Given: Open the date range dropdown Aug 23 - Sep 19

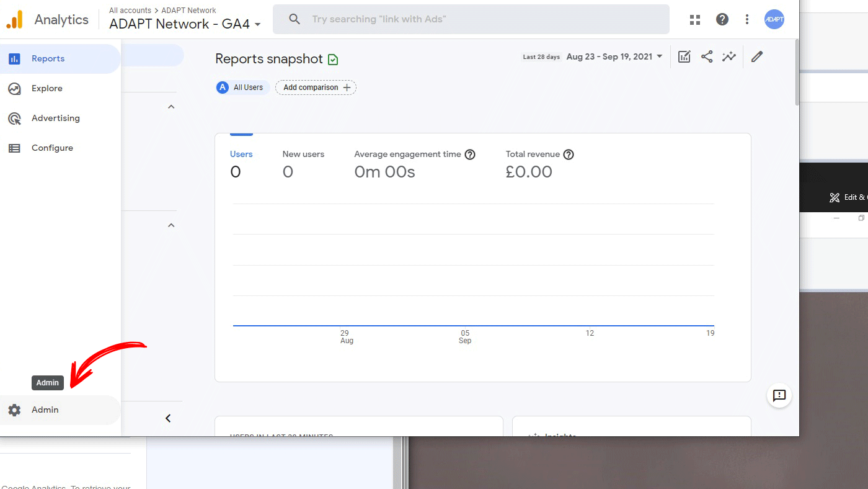Looking at the screenshot, I should [x=614, y=56].
